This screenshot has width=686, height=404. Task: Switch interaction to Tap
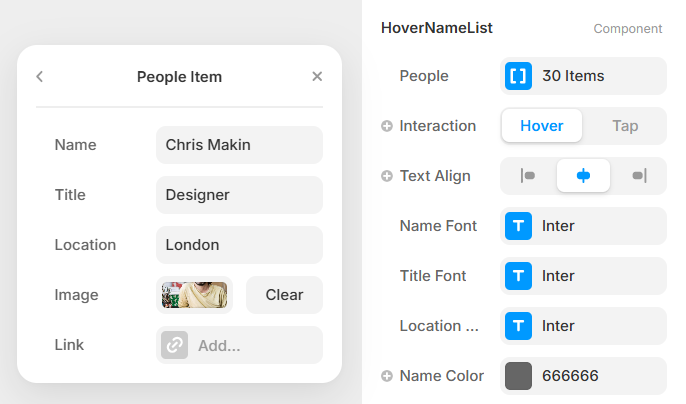[x=625, y=126]
